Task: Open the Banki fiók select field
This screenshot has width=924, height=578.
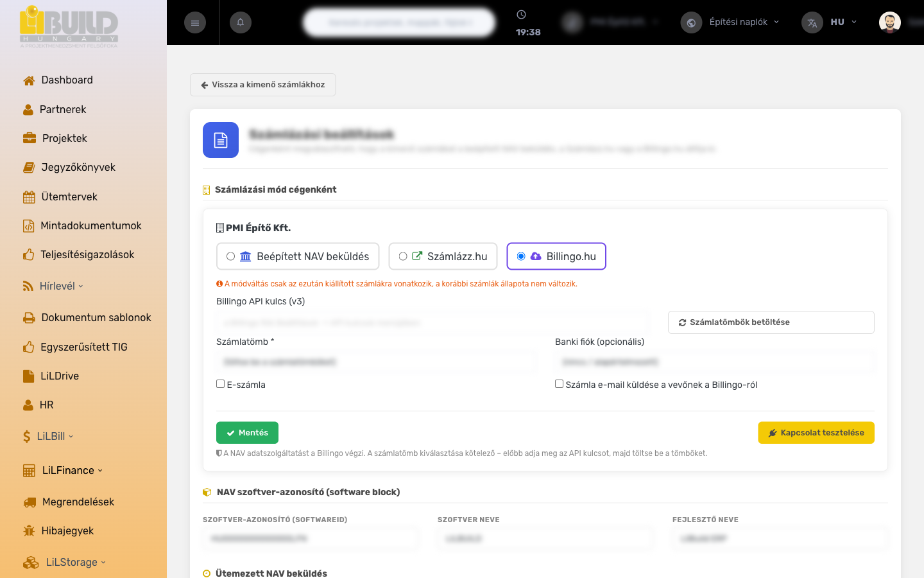Action: coord(715,362)
